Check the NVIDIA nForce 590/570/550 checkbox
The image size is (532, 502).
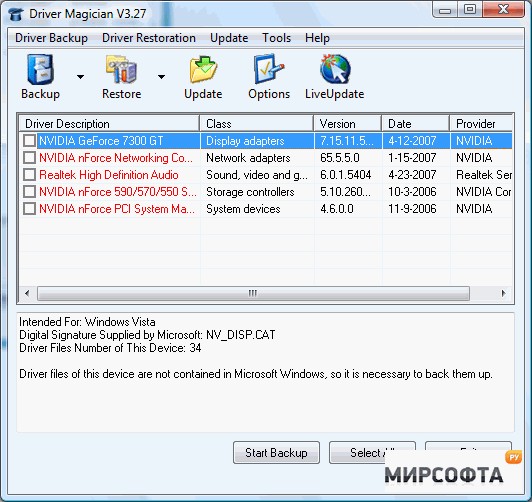[x=30, y=191]
